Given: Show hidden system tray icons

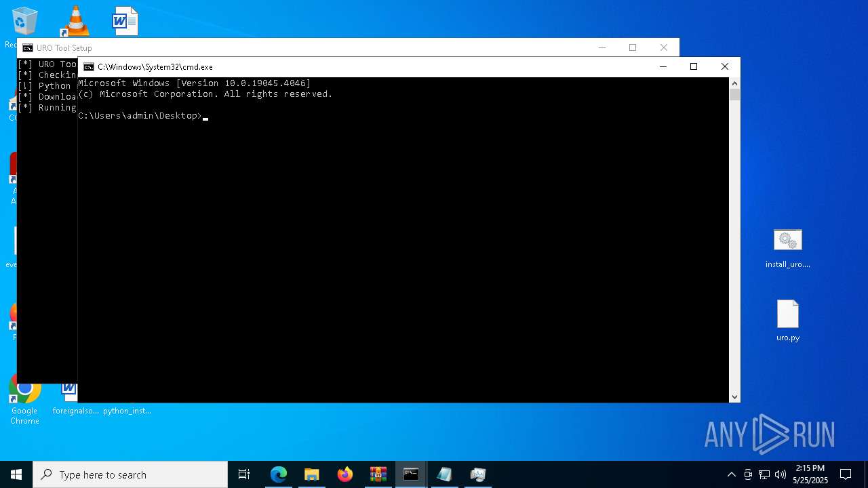Looking at the screenshot, I should [731, 474].
